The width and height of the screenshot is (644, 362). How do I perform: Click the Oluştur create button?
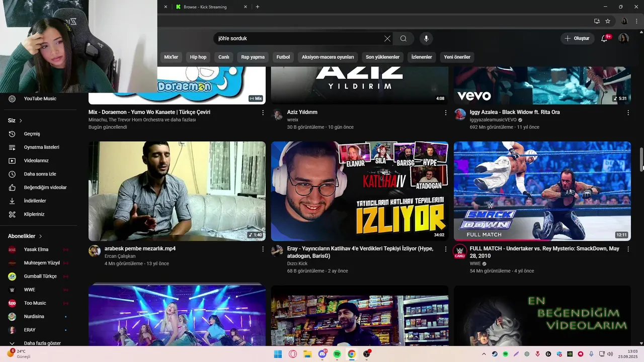pos(577,38)
